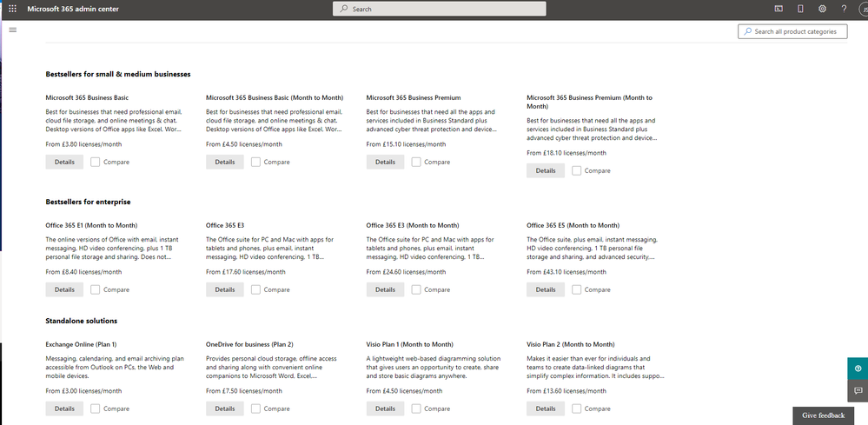Click the From £3.80 licenses/month price
Viewport: 868px width, 425px height.
tap(83, 144)
